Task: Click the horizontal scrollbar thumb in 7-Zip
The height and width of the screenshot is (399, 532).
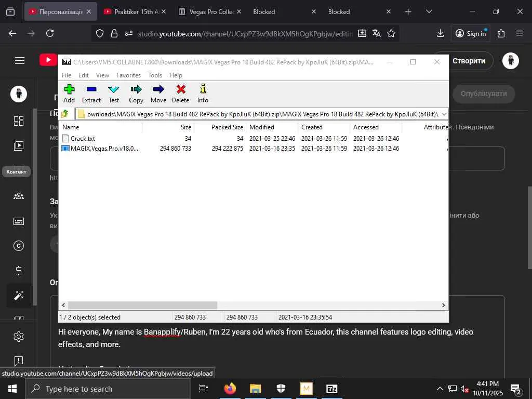Action: point(142,305)
